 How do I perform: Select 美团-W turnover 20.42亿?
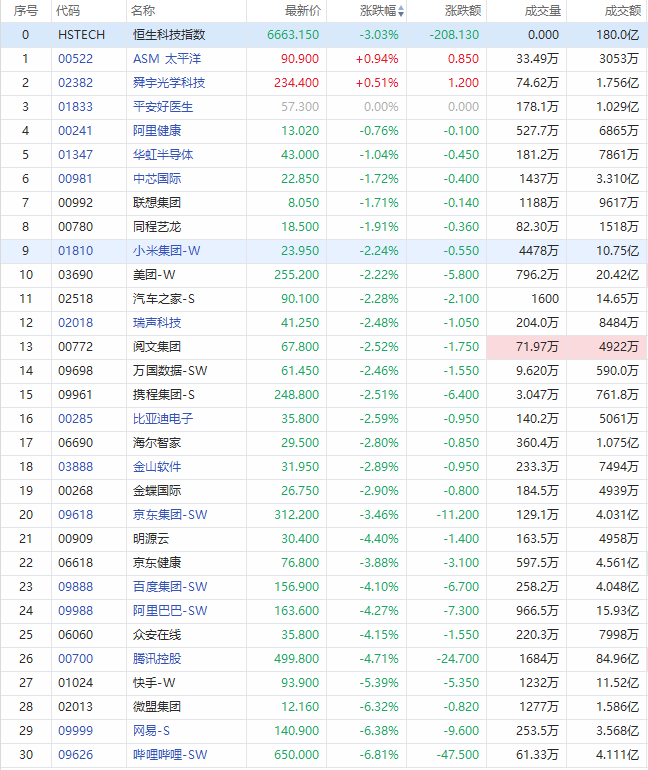coord(618,275)
